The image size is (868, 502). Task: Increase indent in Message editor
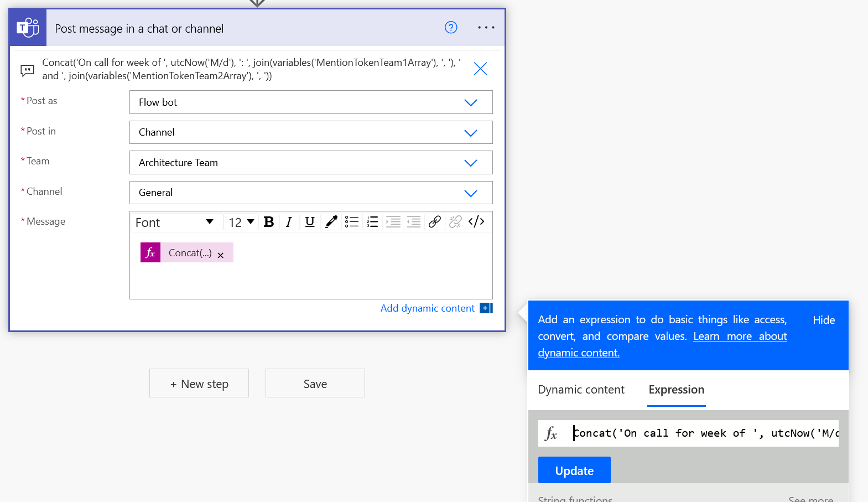393,222
